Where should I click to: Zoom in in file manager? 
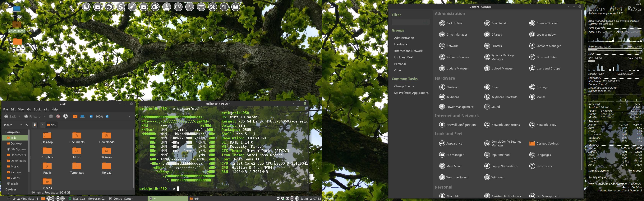(107, 116)
